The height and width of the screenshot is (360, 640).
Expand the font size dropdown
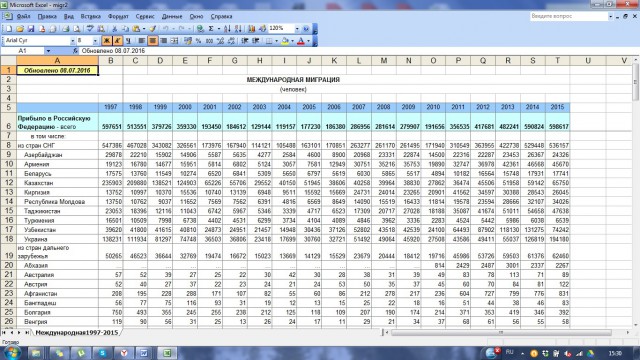pos(95,41)
